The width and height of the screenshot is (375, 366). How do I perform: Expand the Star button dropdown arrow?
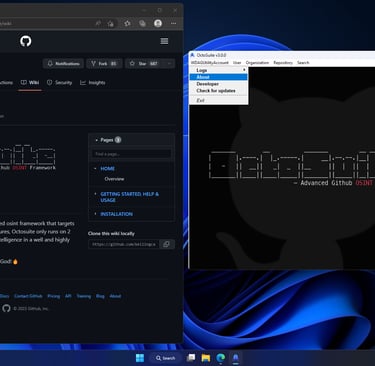[169, 63]
